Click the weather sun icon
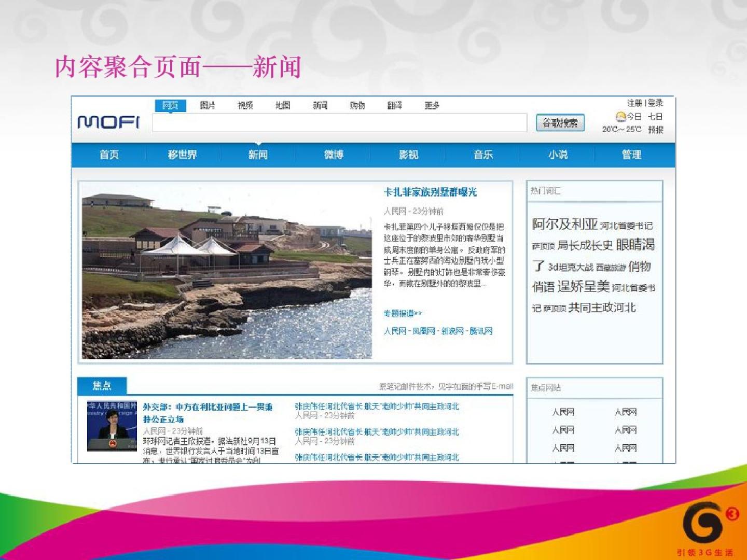 [620, 117]
